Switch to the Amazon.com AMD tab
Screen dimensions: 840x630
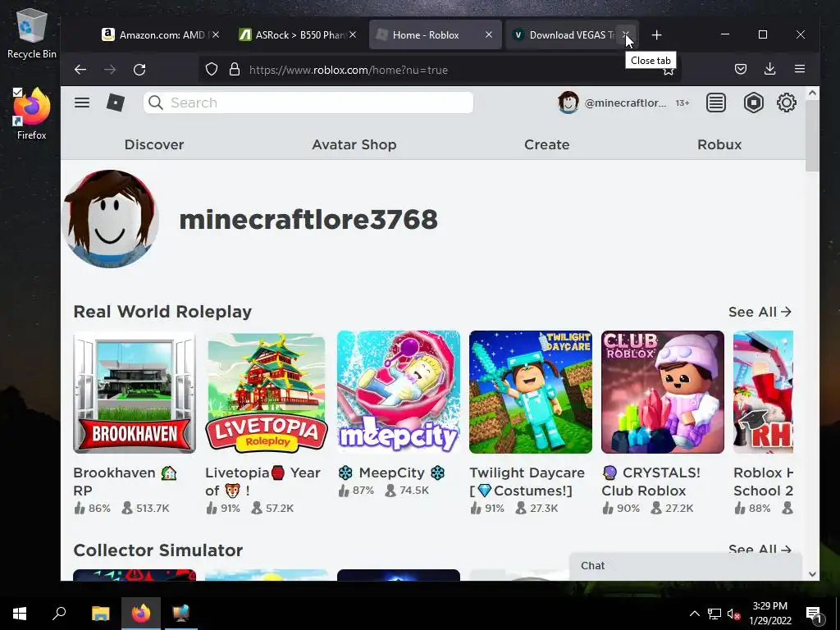[160, 34]
